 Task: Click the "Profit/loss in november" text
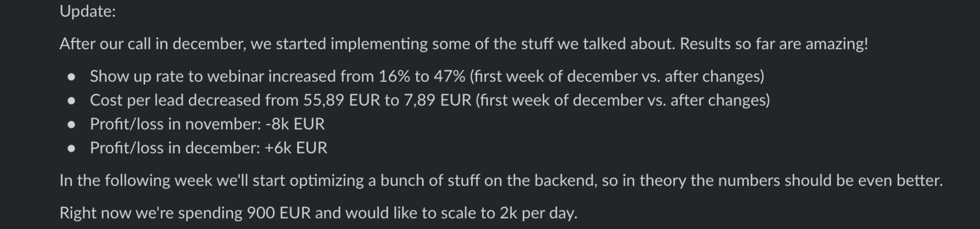(x=175, y=124)
